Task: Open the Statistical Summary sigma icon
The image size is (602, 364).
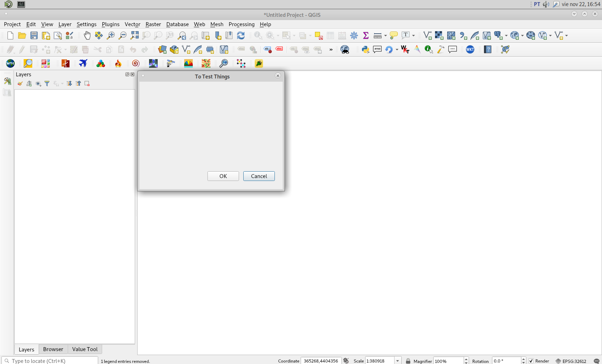Action: click(x=366, y=35)
